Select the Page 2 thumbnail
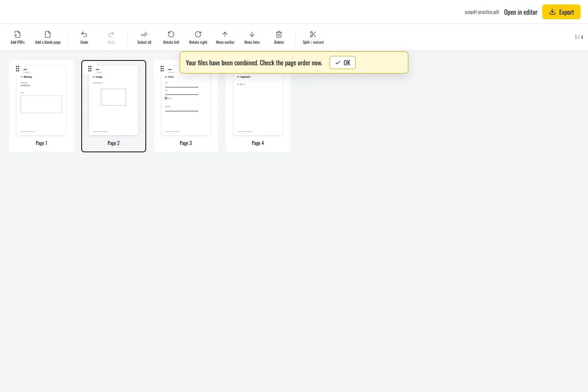The height and width of the screenshot is (392, 588). tap(114, 106)
